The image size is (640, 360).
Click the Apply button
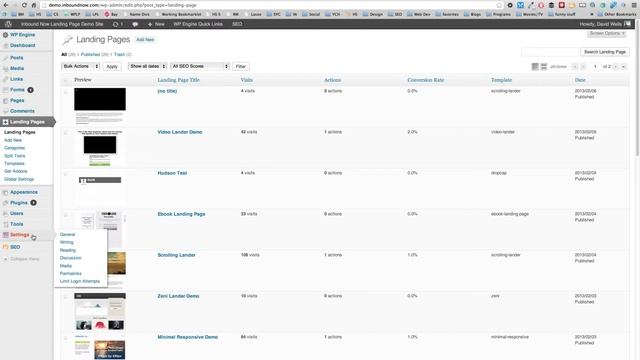click(112, 67)
